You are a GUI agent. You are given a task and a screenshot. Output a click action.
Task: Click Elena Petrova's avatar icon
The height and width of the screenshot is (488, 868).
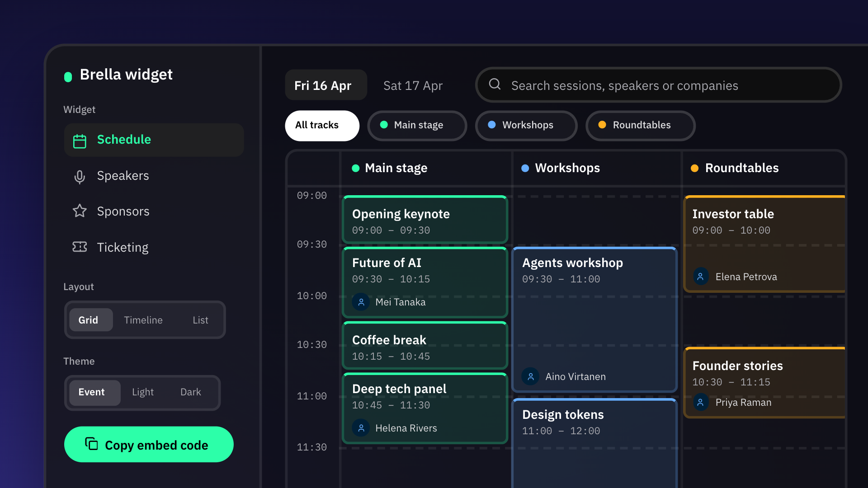tap(700, 277)
